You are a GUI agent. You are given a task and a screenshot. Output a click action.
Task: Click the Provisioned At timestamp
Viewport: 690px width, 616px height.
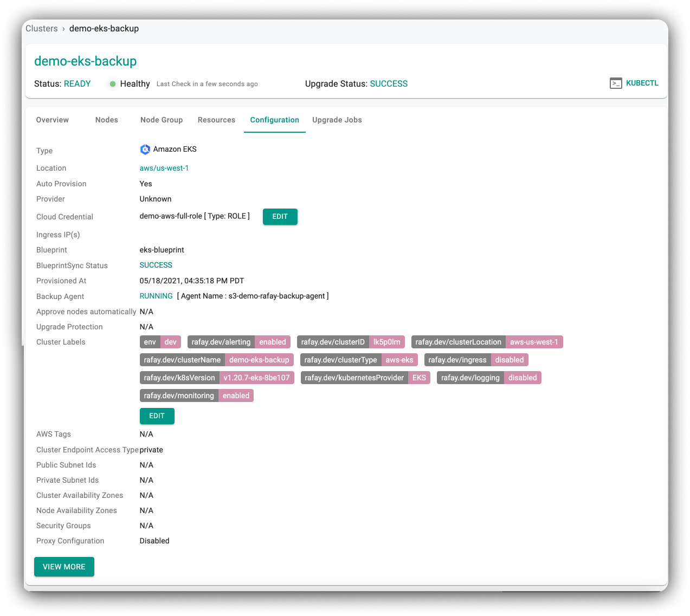pyautogui.click(x=192, y=281)
